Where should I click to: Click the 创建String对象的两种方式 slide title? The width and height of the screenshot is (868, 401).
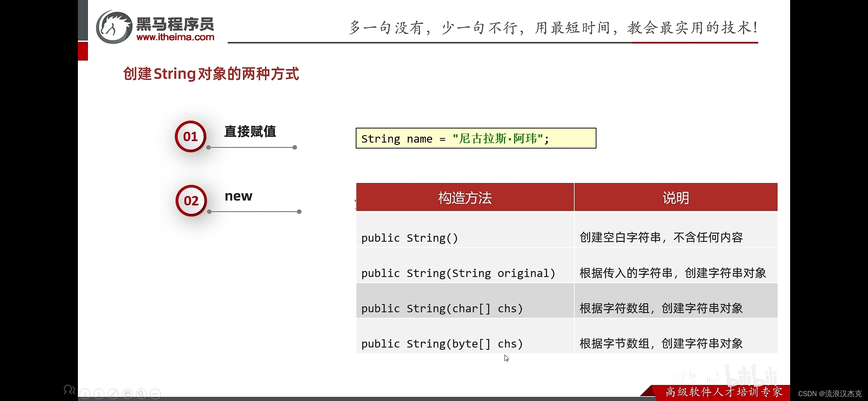(211, 74)
